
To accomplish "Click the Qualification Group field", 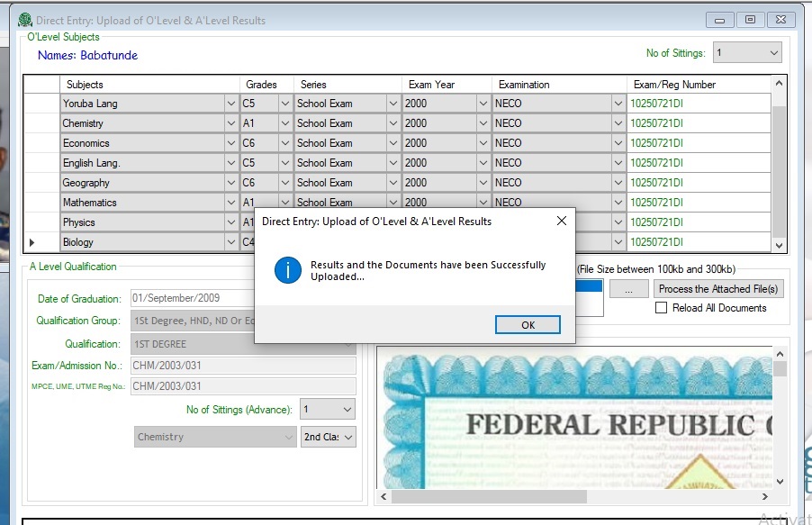I will coord(192,321).
